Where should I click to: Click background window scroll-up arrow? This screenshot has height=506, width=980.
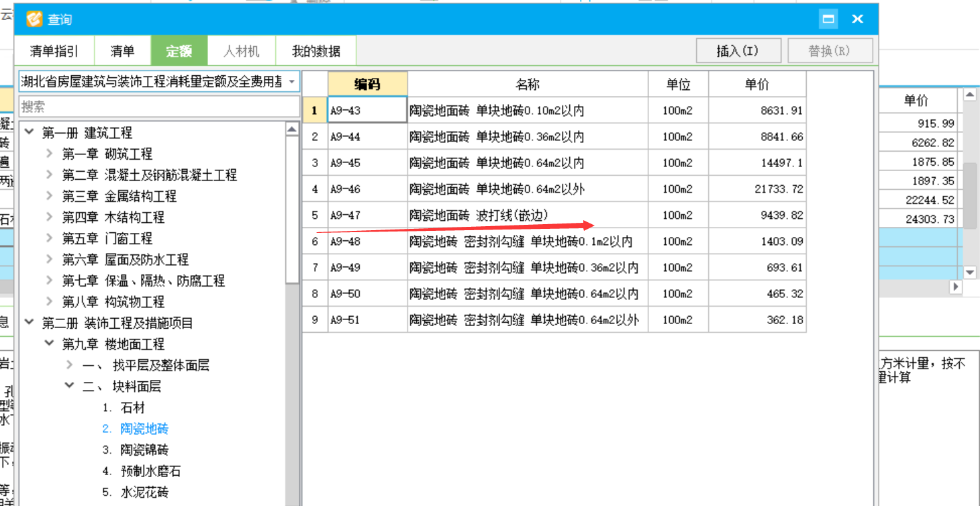click(x=969, y=96)
